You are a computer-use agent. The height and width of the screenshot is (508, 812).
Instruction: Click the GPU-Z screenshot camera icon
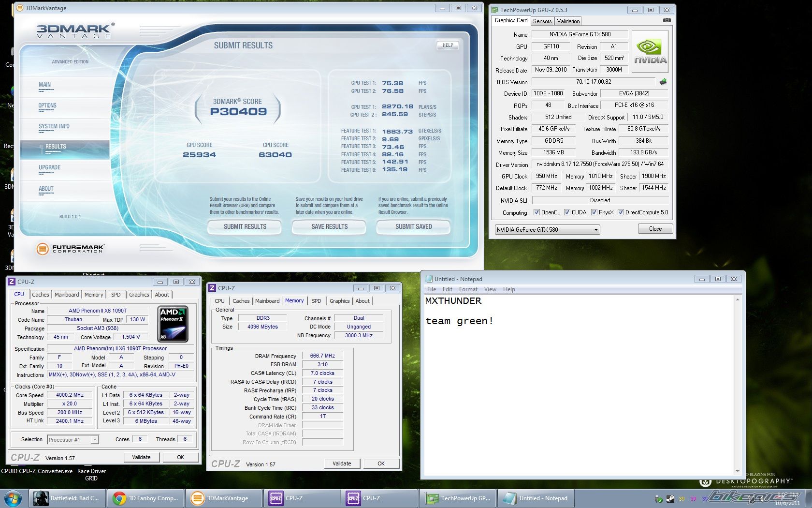click(667, 20)
